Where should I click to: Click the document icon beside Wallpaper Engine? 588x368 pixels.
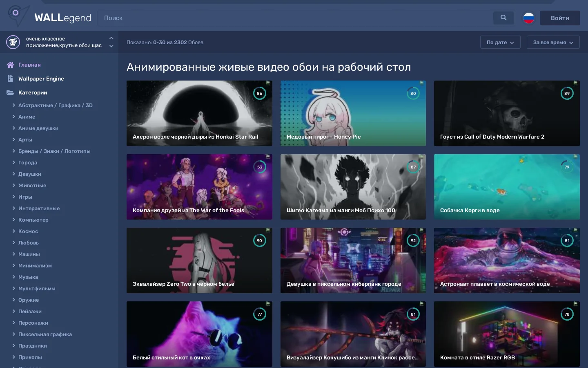[10, 79]
